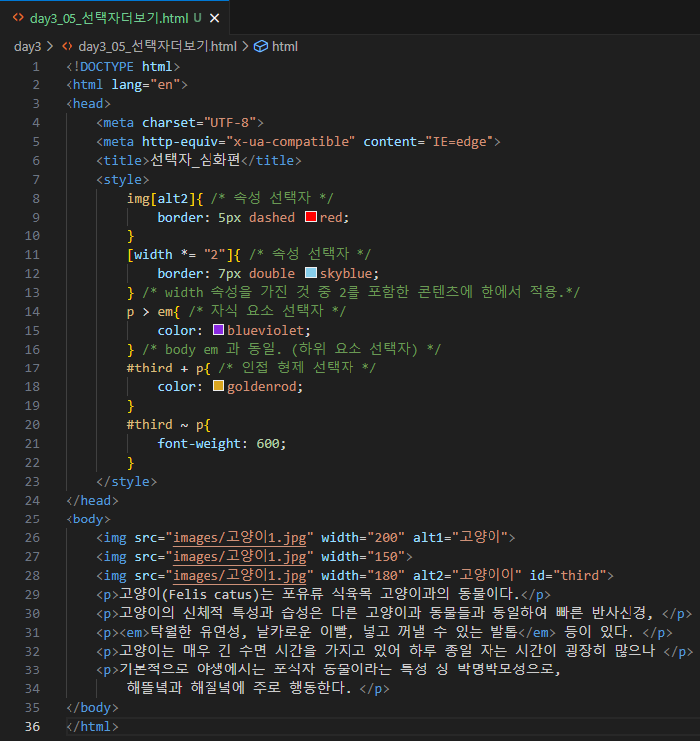Click the HTML file icon in breadcrumb
This screenshot has height=741, width=700.
[x=68, y=47]
